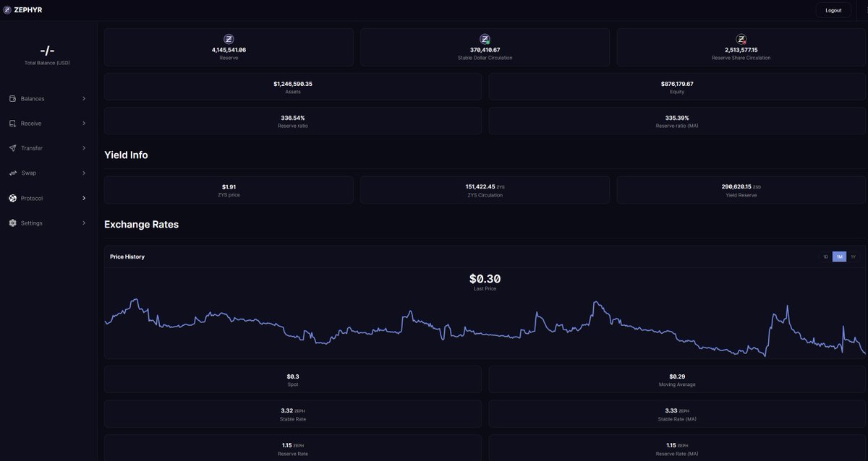Image resolution: width=868 pixels, height=461 pixels.
Task: Open the Swap section
Action: point(48,173)
